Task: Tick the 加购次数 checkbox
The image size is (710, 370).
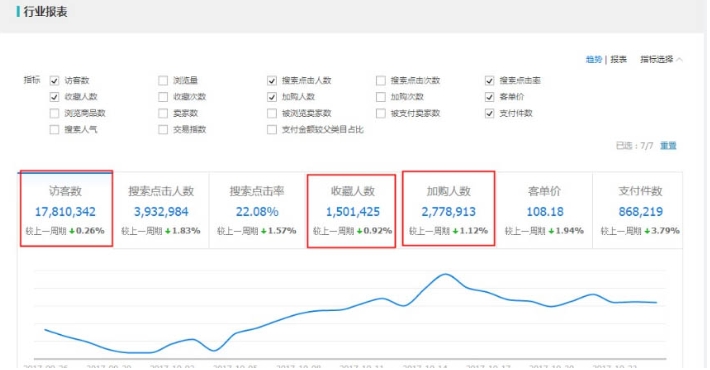Action: (x=381, y=97)
